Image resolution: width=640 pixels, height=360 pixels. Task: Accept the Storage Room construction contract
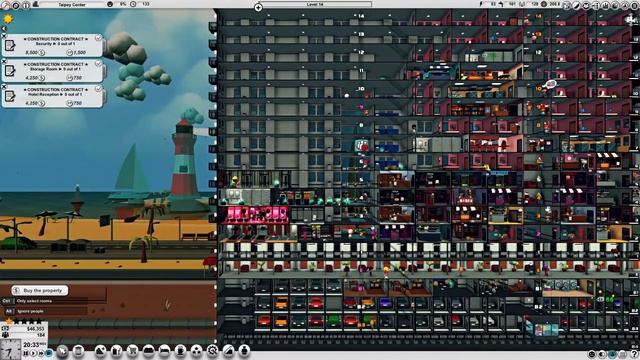[98, 64]
